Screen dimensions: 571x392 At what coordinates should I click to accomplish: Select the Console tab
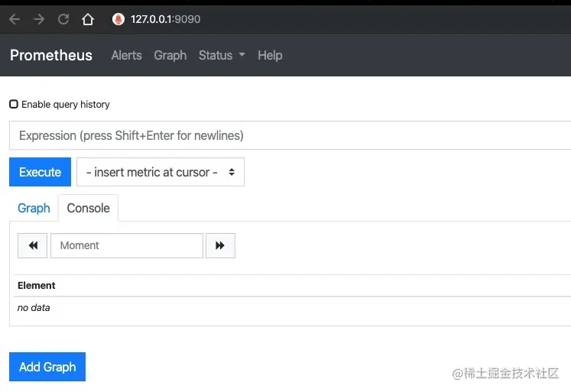click(x=88, y=208)
